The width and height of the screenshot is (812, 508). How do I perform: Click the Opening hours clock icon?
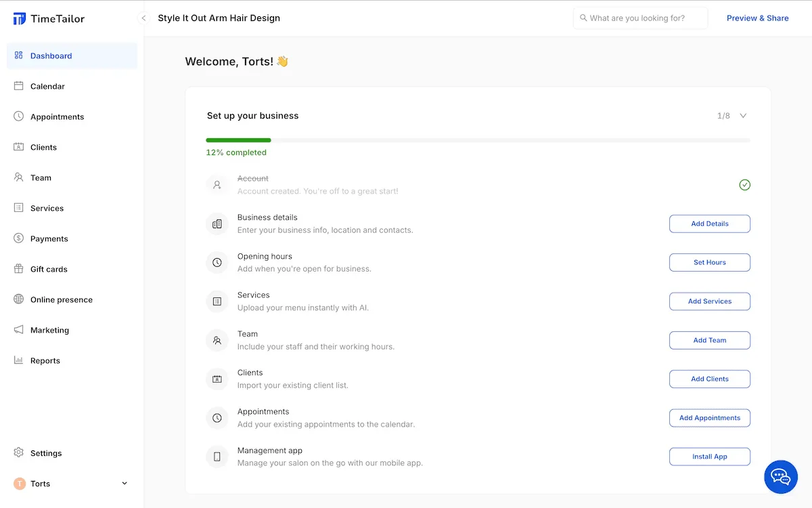coord(217,262)
